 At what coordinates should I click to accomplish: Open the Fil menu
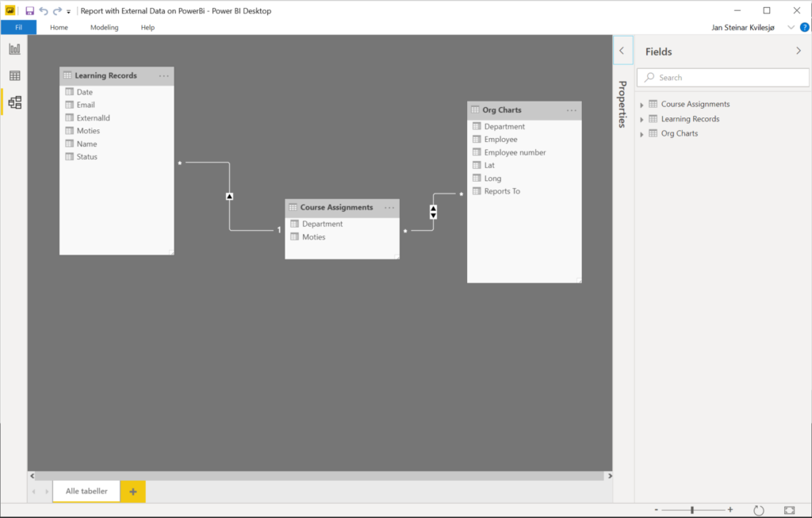18,28
